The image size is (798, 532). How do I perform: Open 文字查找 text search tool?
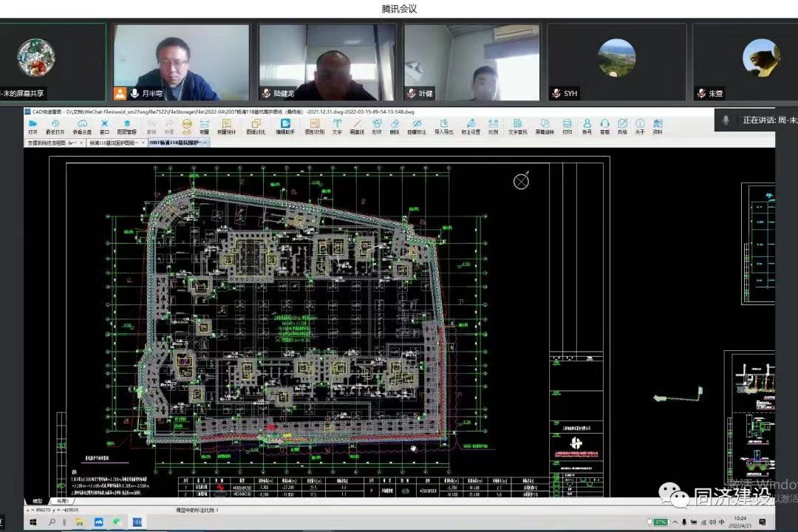[517, 126]
